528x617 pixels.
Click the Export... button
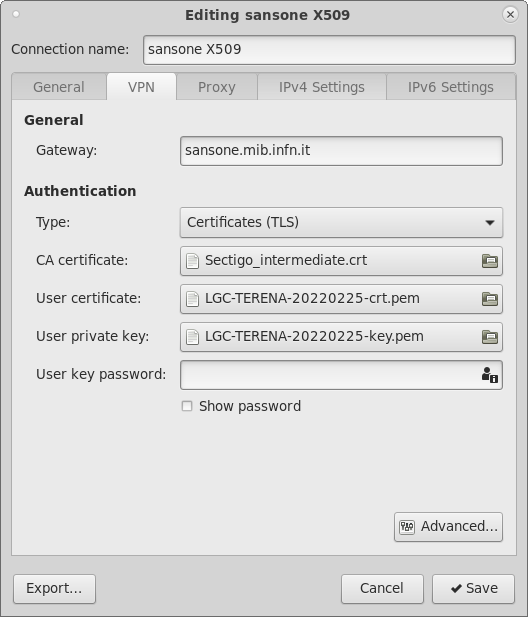(54, 589)
